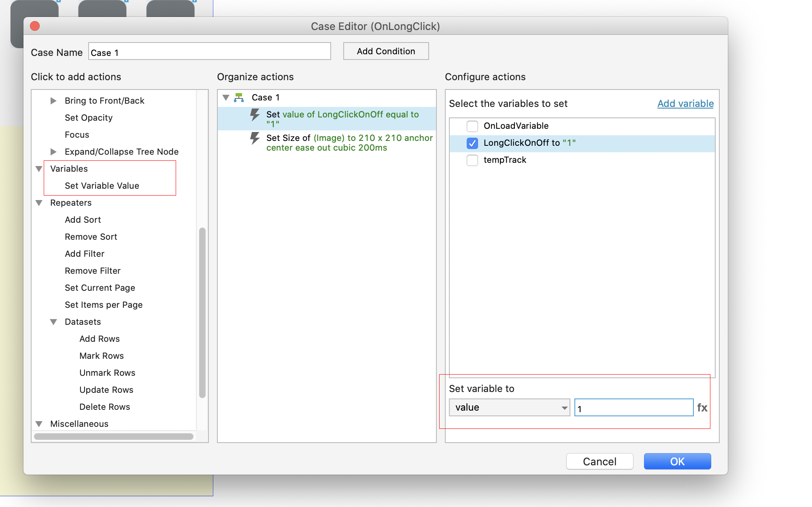
Task: Select the Add Filter action
Action: click(x=85, y=254)
